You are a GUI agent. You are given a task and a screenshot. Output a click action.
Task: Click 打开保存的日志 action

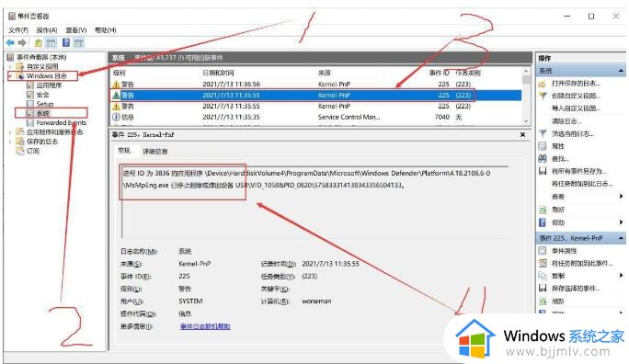pos(576,84)
